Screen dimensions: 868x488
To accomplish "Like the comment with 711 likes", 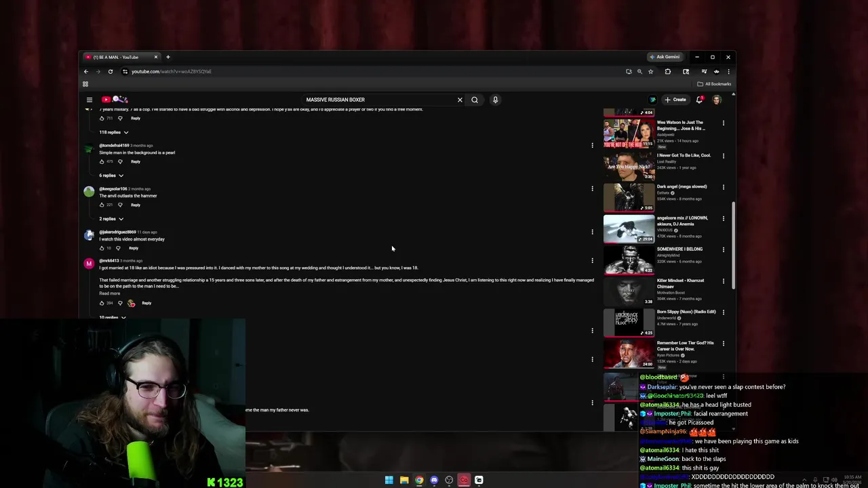I will click(102, 118).
